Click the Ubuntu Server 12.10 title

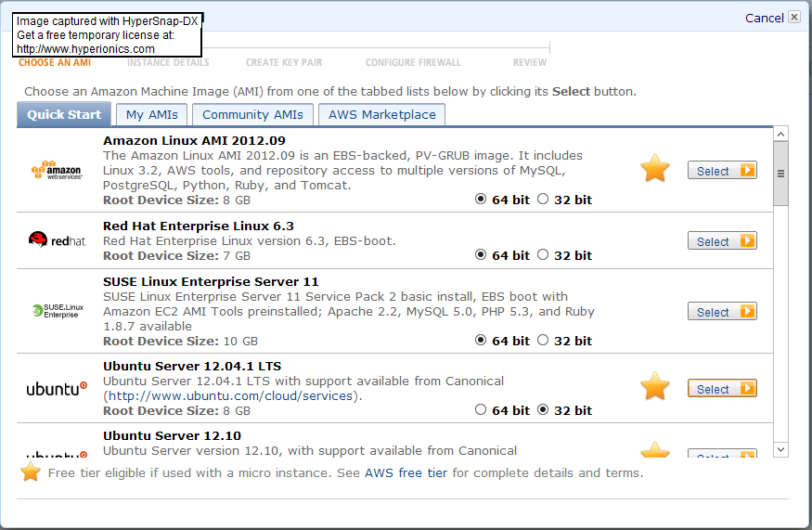click(x=172, y=435)
